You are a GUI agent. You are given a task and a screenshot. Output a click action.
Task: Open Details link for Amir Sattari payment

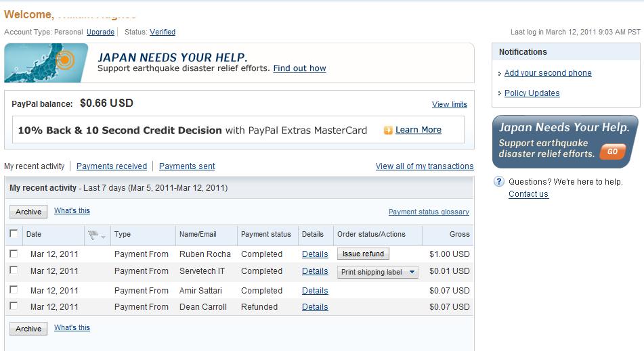(315, 291)
